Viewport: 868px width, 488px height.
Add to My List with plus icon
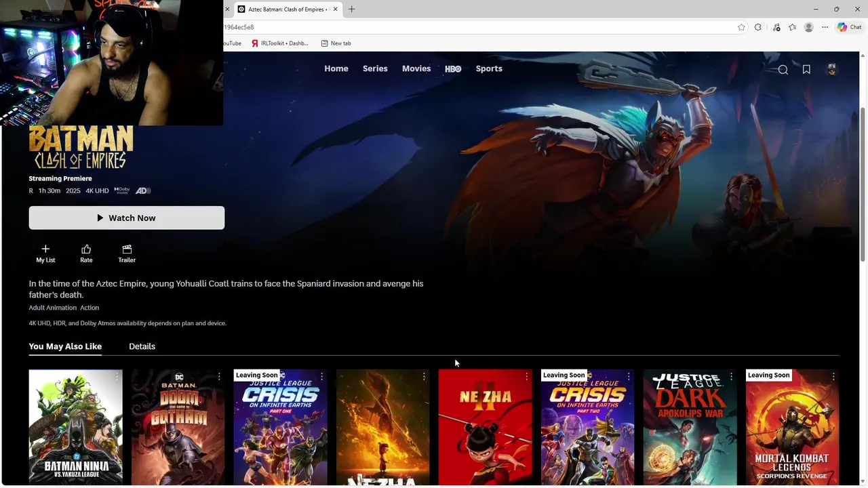point(45,253)
